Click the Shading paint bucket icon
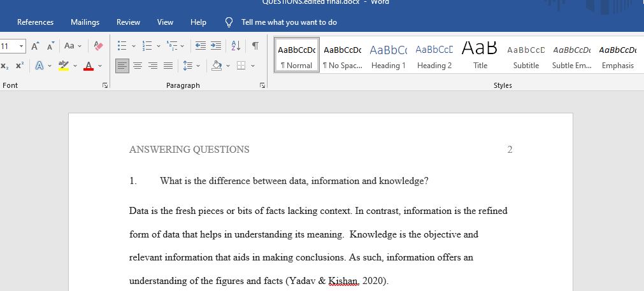Screen dimensions: 644x291 (217, 66)
